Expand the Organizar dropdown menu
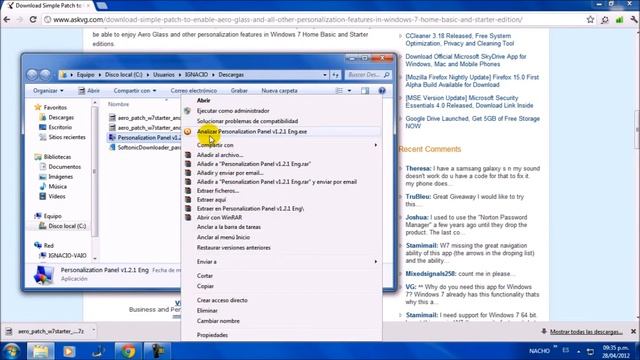 (x=48, y=91)
